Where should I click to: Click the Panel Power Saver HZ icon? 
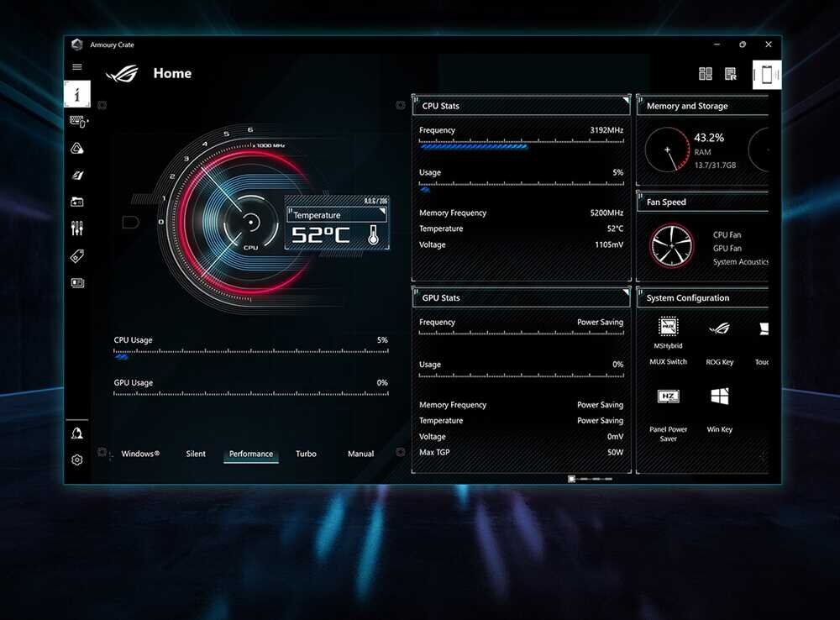pyautogui.click(x=668, y=395)
